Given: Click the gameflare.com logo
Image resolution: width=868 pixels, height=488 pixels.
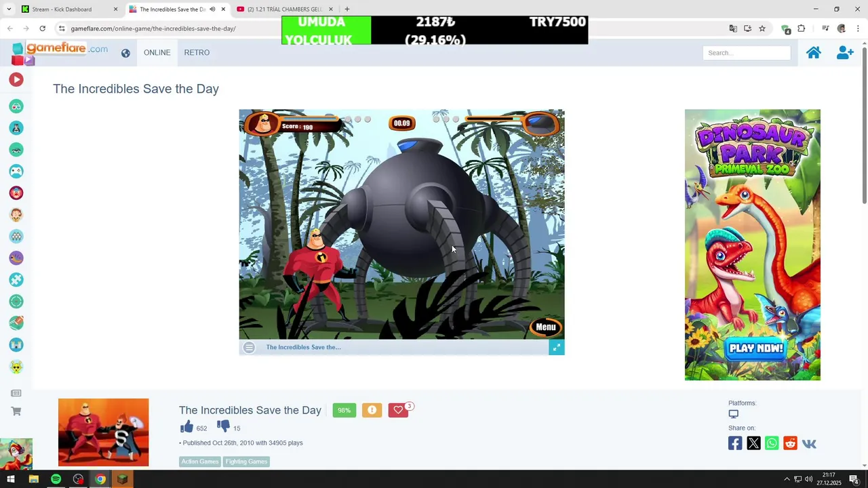Looking at the screenshot, I should click(x=60, y=53).
